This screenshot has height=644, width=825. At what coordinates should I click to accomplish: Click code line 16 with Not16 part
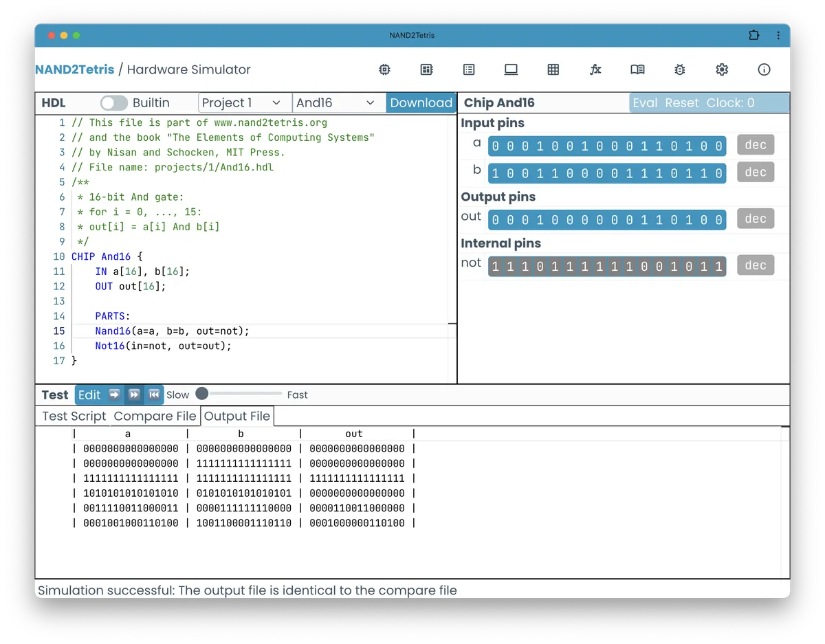[x=163, y=346]
